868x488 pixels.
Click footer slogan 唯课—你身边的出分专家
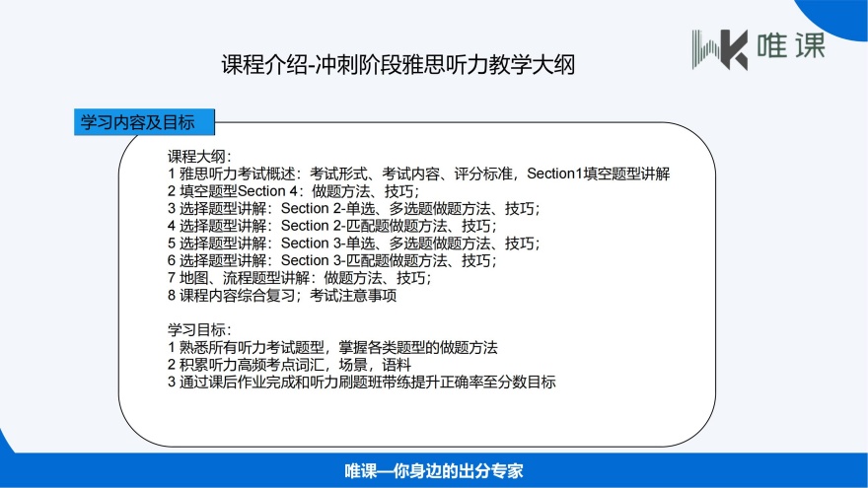[x=433, y=471]
